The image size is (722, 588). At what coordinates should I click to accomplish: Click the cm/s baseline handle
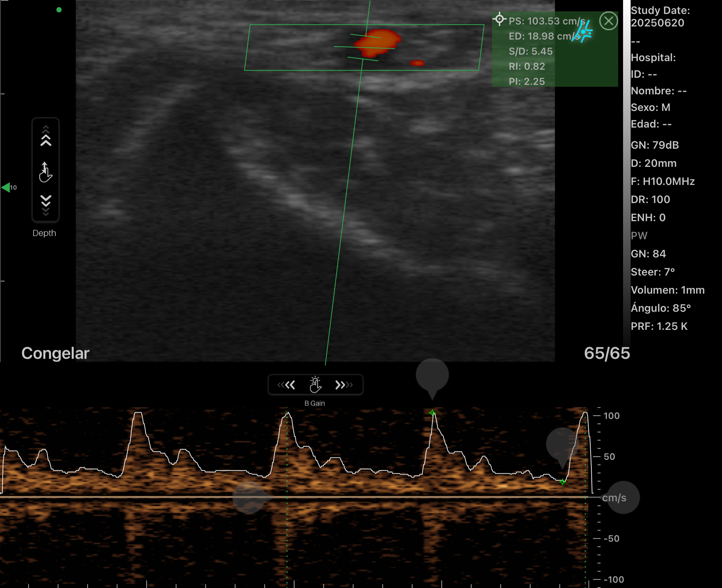623,497
